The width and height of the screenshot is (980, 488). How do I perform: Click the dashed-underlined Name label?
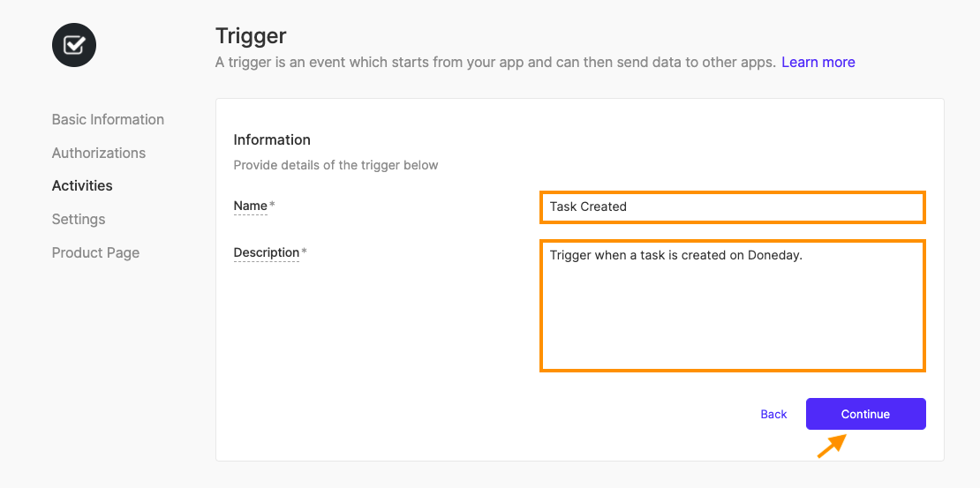coord(251,206)
